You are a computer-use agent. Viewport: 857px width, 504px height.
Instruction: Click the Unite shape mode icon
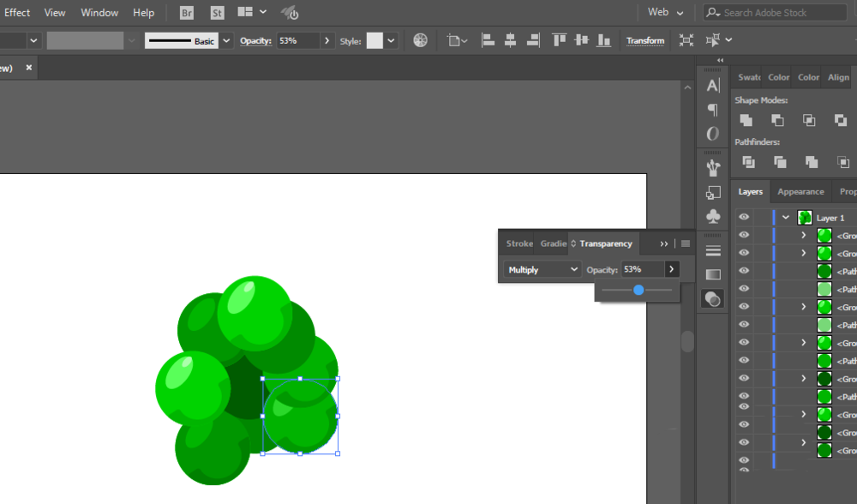746,120
